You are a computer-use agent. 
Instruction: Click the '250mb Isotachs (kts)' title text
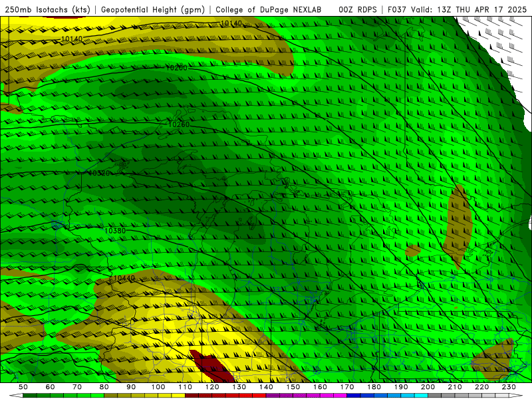(47, 10)
